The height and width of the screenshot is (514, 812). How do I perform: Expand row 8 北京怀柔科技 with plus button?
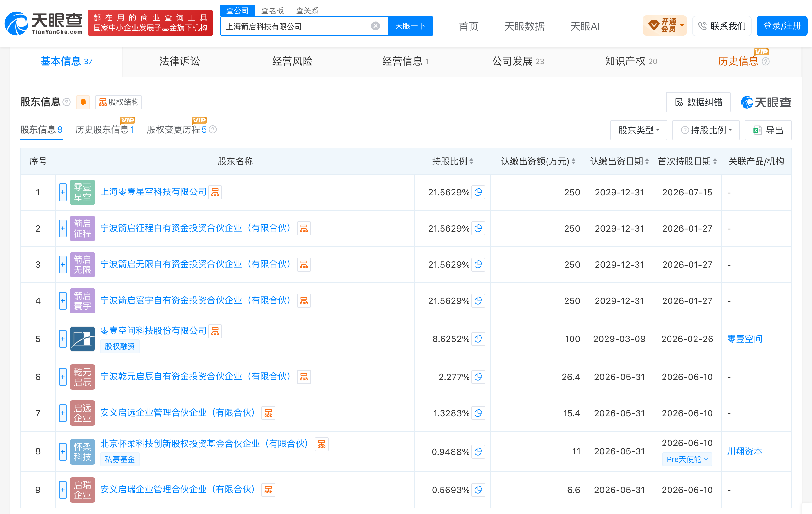pyautogui.click(x=63, y=451)
